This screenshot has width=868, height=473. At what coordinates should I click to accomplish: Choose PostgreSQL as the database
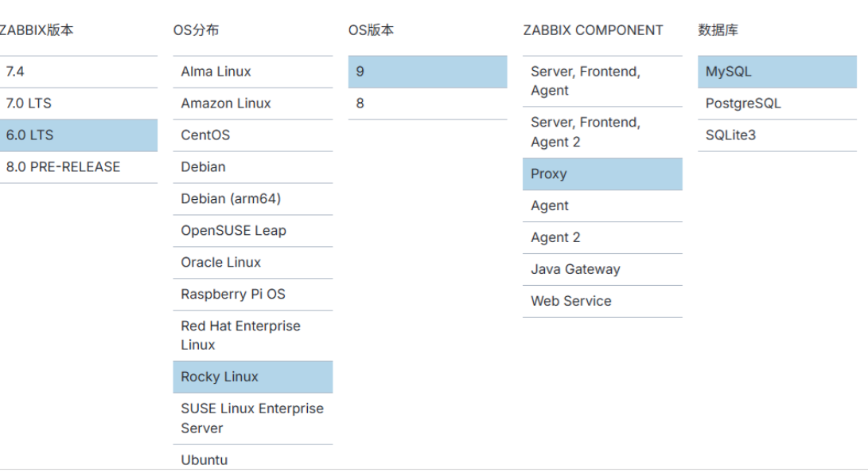[x=777, y=104]
